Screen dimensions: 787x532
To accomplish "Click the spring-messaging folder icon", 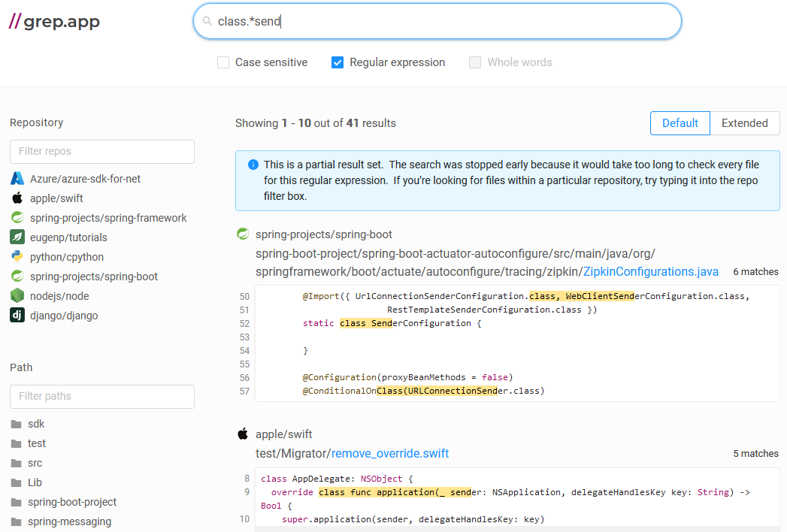I will tap(16, 522).
